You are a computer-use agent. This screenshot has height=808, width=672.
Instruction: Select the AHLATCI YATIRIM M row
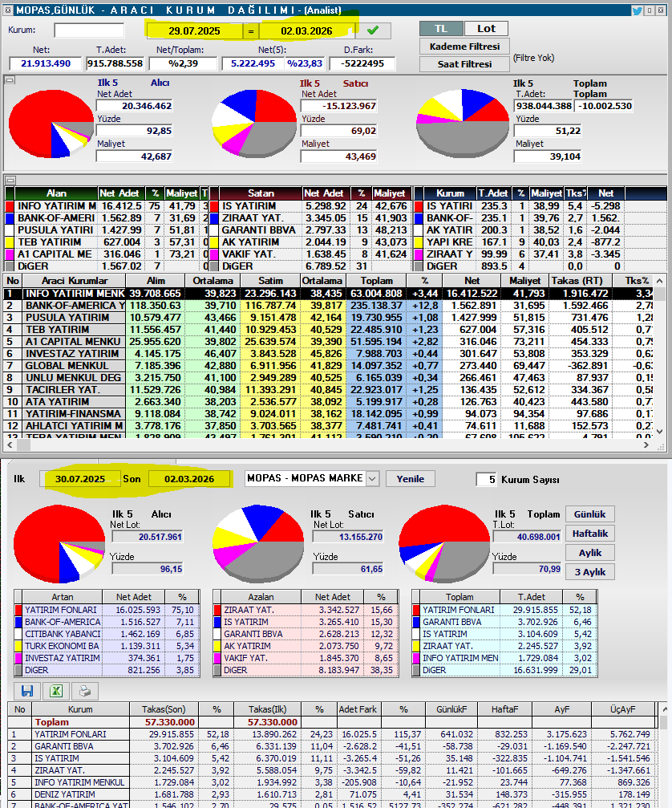coord(330,425)
